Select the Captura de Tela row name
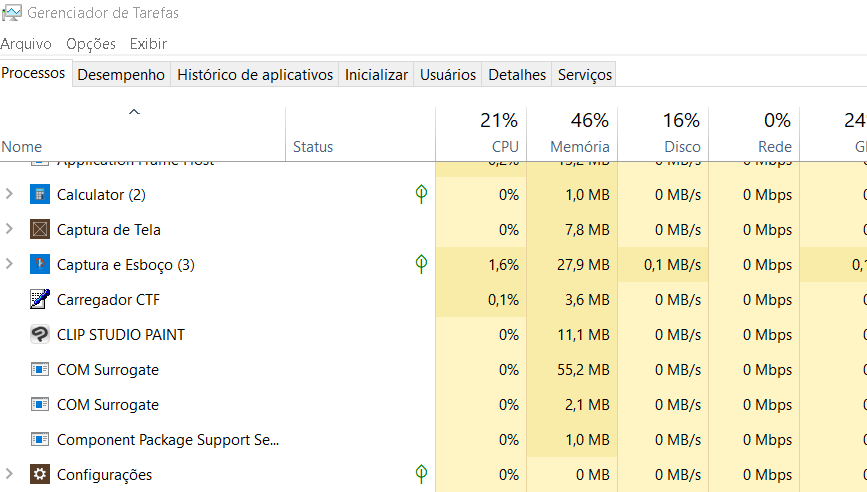The image size is (867, 492). coord(108,229)
